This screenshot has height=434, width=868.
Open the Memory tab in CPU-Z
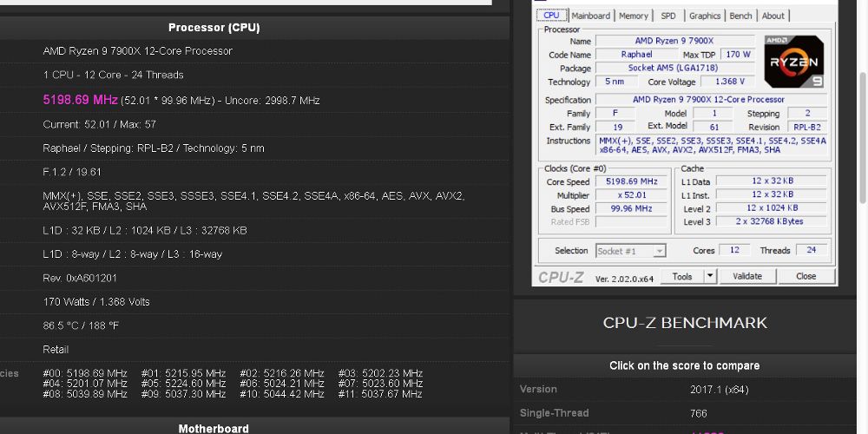tap(634, 16)
